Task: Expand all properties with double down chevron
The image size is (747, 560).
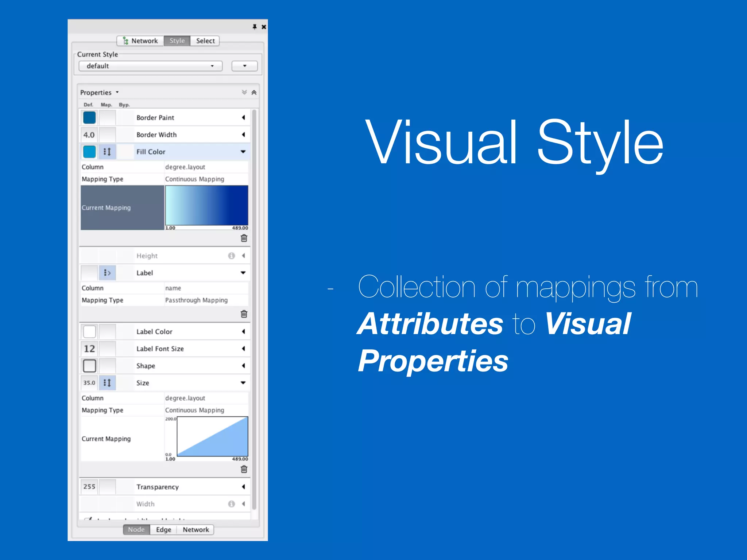Action: tap(244, 92)
